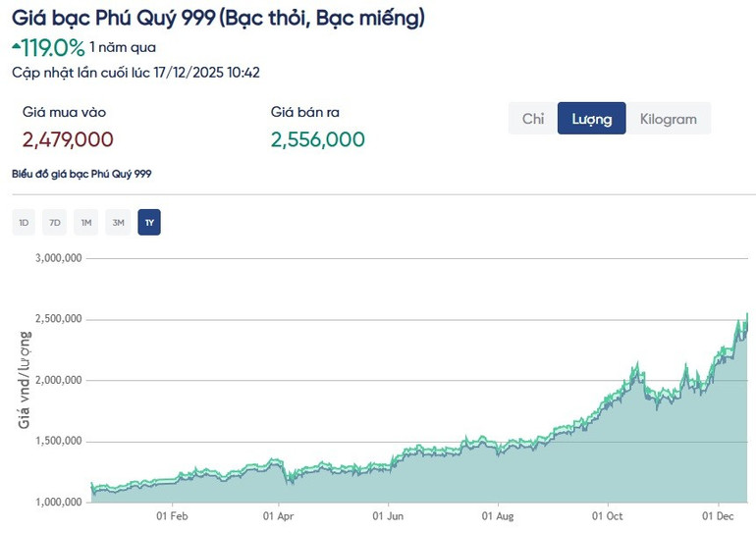Switch price unit to Chỉ
This screenshot has width=756, height=533.
pyautogui.click(x=533, y=119)
